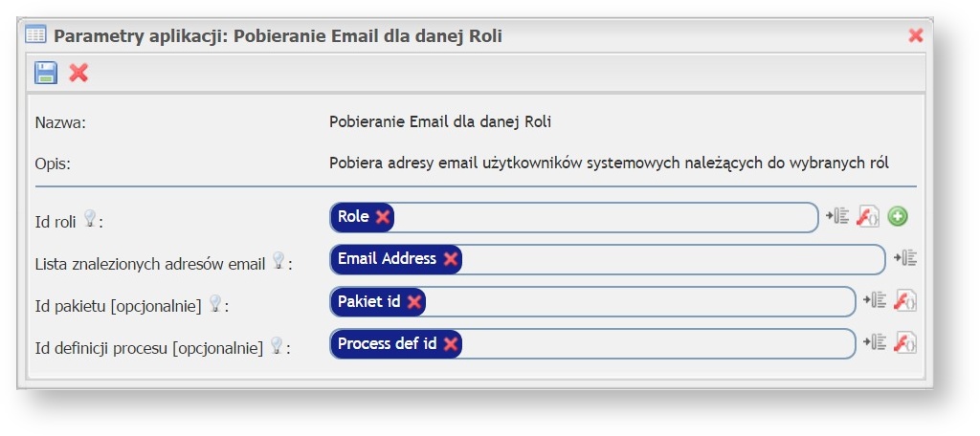Open the variable picker for the Process def id field
980x436 pixels.
click(x=874, y=342)
